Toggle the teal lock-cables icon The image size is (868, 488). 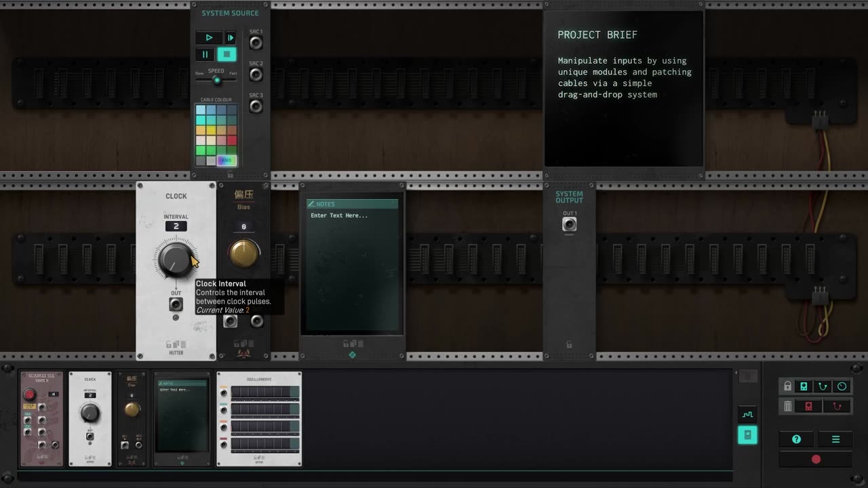coord(823,386)
